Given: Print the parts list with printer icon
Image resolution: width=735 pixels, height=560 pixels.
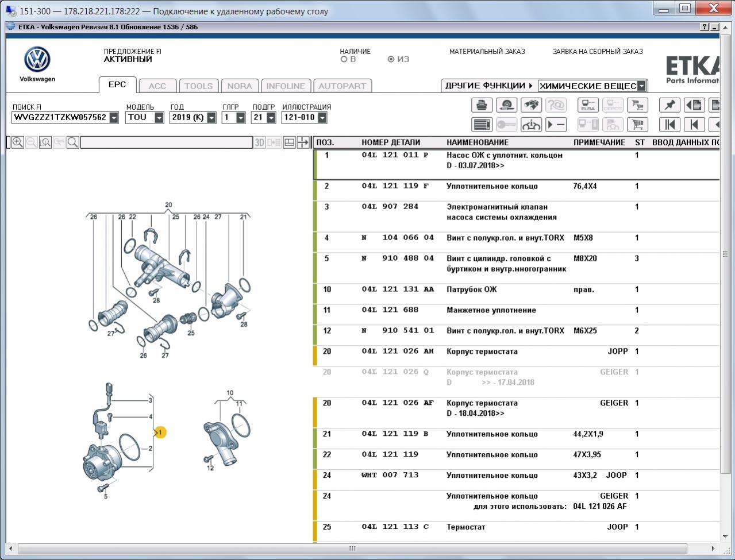Looking at the screenshot, I should point(482,105).
